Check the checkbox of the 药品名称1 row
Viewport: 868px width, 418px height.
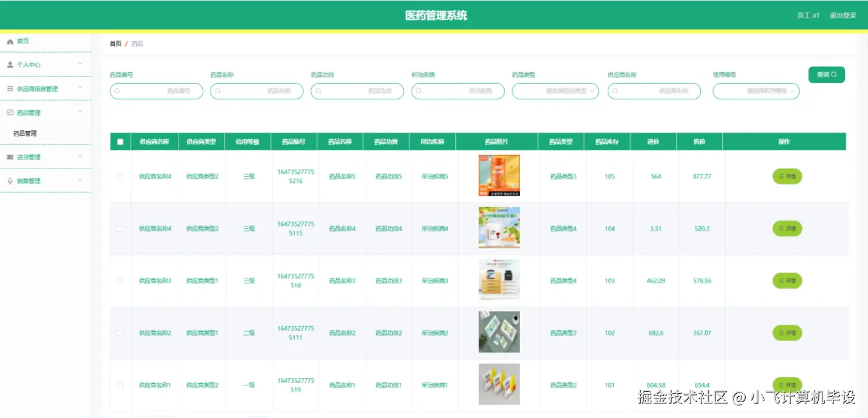[x=120, y=385]
